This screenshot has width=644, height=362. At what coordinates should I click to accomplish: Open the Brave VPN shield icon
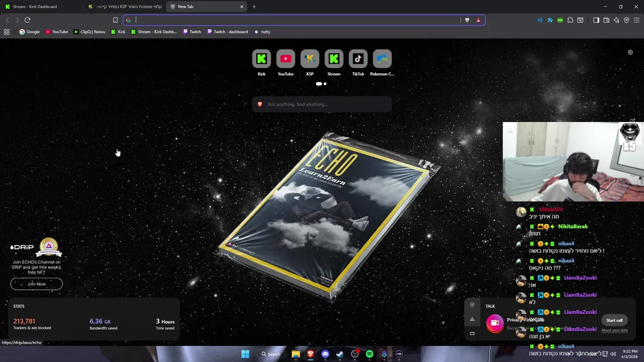pyautogui.click(x=626, y=20)
